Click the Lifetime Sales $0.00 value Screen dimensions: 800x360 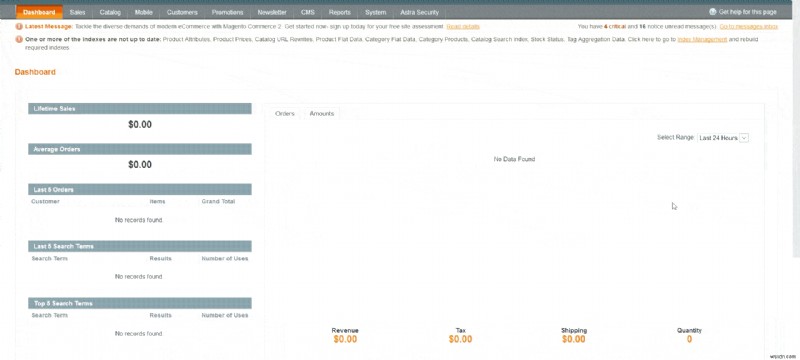point(140,124)
